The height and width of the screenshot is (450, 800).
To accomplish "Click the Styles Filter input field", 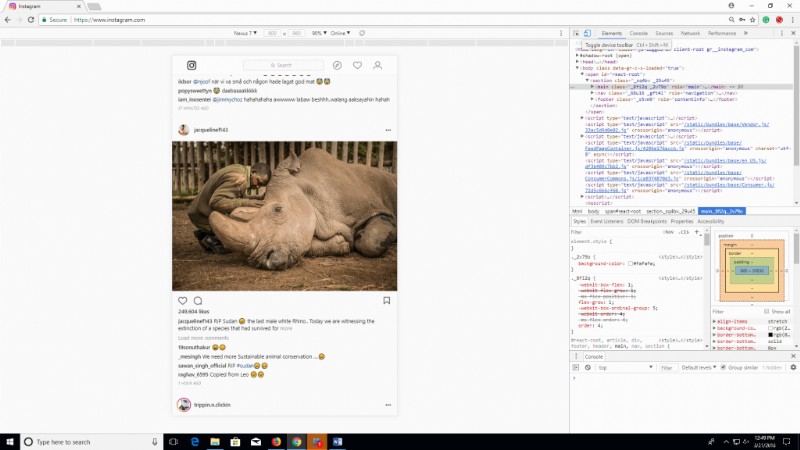I will (x=615, y=232).
